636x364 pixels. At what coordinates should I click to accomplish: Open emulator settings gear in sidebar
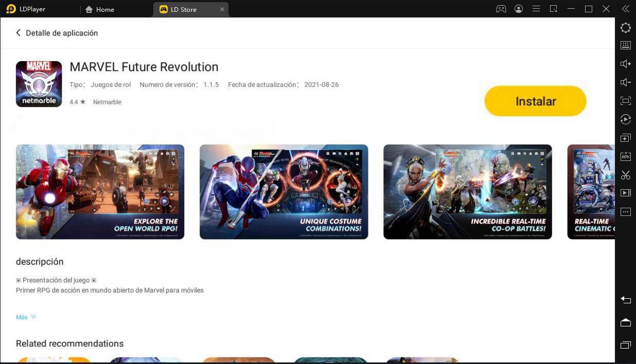pyautogui.click(x=626, y=28)
